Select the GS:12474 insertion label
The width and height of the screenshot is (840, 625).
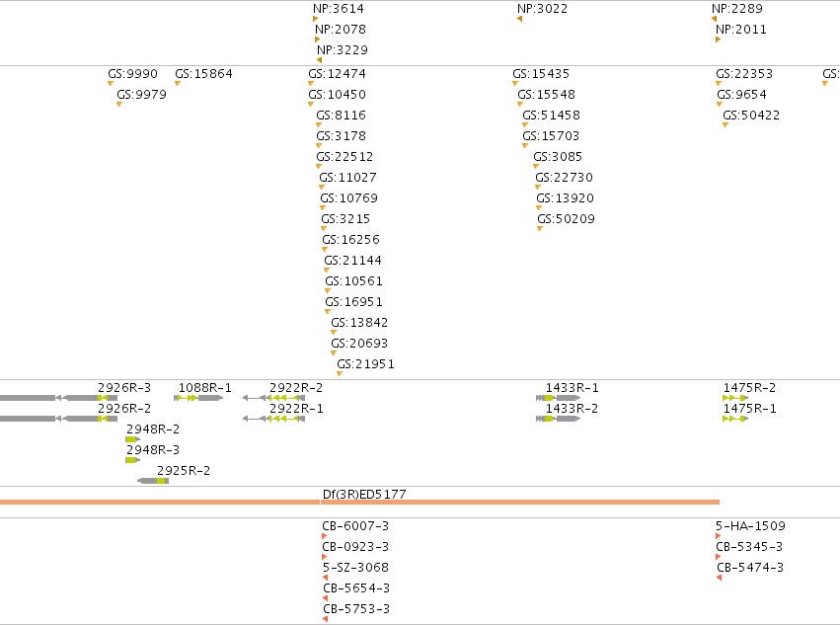click(338, 74)
